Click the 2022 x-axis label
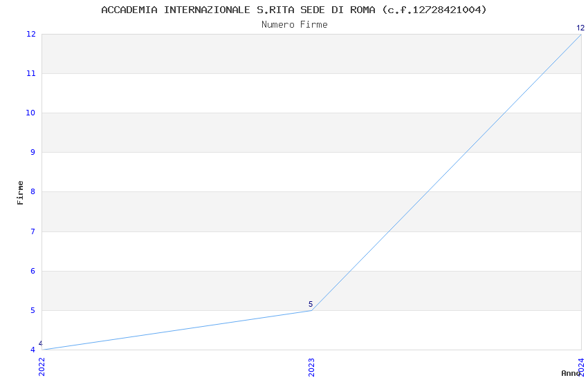The width and height of the screenshot is (588, 380). 42,366
